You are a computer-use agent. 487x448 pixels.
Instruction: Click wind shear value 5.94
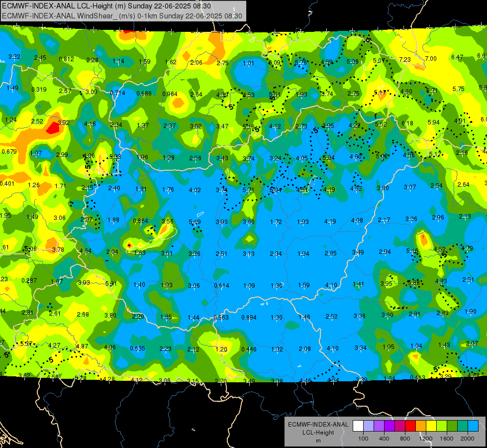(434, 122)
